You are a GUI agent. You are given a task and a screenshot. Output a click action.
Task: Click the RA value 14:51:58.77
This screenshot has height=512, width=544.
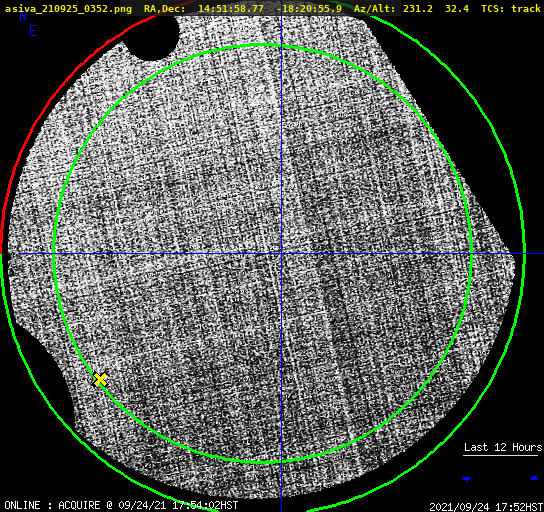click(x=231, y=8)
